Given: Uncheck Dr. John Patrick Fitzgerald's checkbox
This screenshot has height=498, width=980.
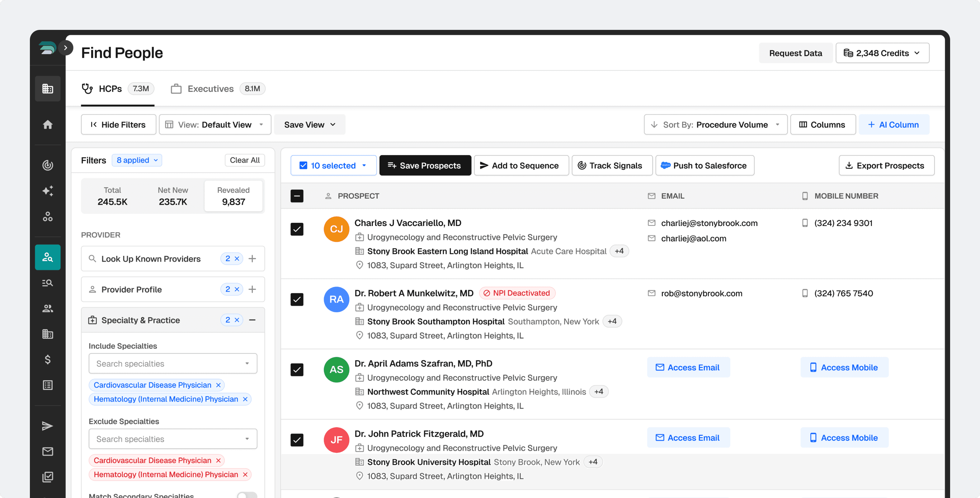Looking at the screenshot, I should click(x=297, y=440).
